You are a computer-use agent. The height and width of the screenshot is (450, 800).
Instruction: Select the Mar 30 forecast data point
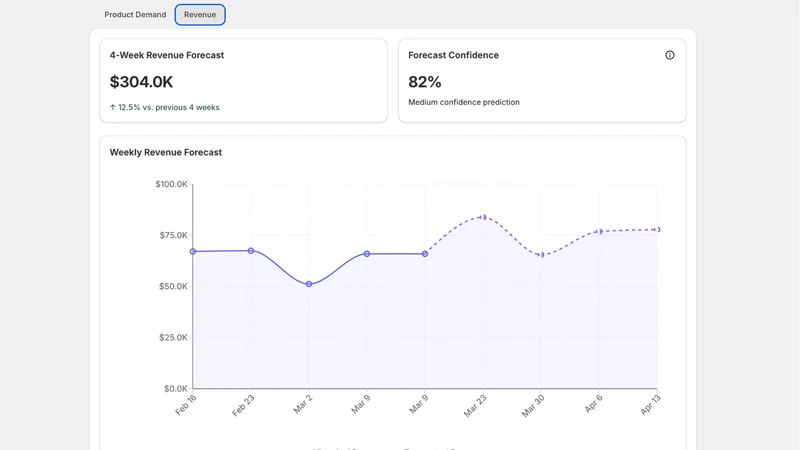coord(541,255)
